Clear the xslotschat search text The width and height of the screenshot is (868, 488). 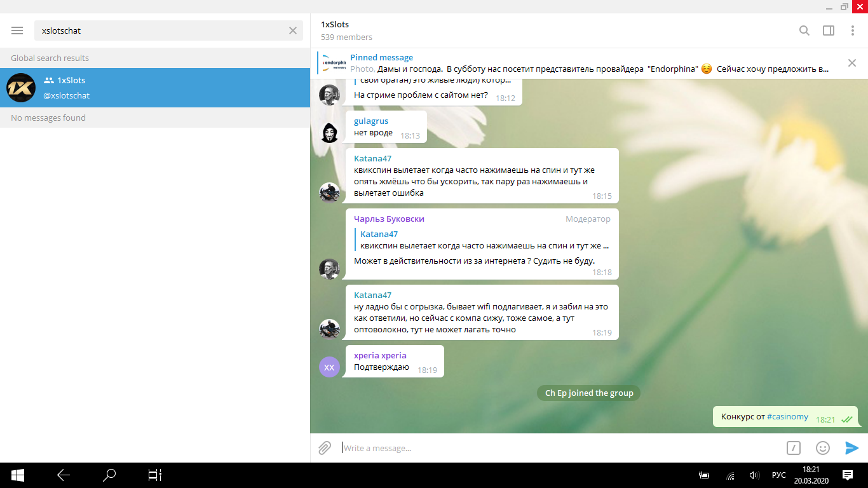tap(293, 30)
